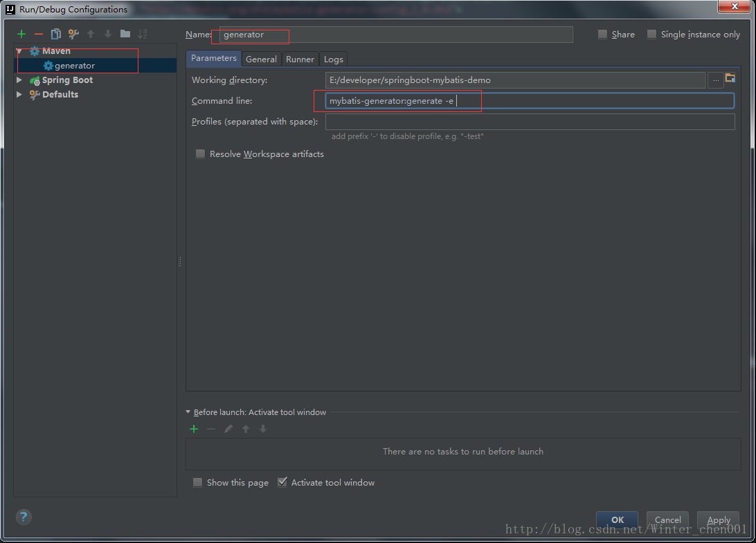Screen dimensions: 756x543
Task: Create new folder in configurations toolbar
Action: pyautogui.click(x=125, y=34)
